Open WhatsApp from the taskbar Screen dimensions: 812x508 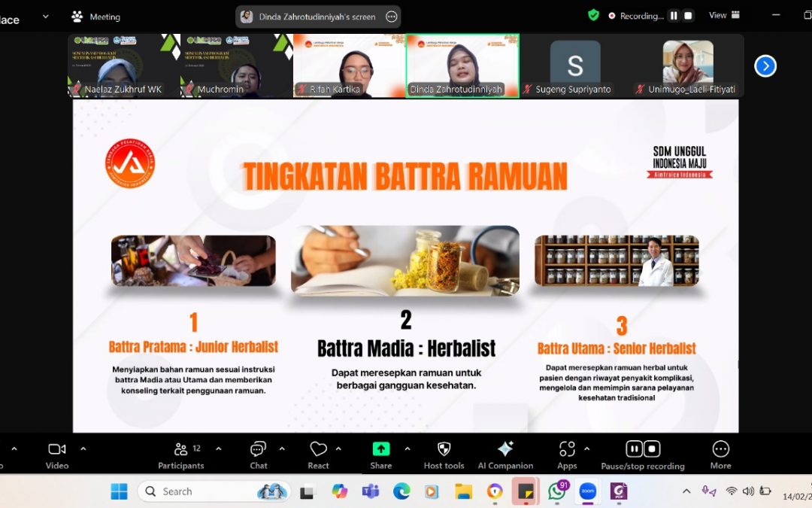pos(557,491)
